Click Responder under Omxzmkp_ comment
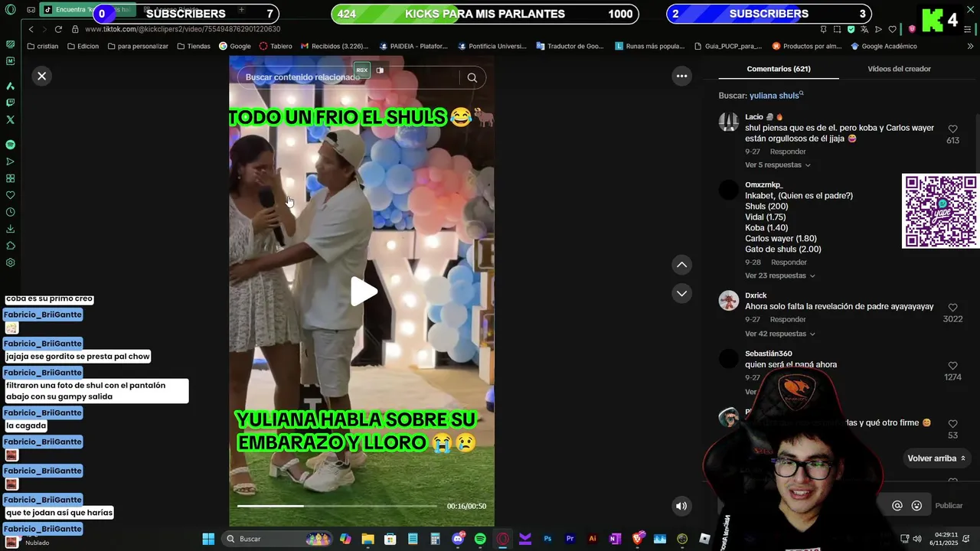Screen dimensions: 980x551 pos(789,262)
